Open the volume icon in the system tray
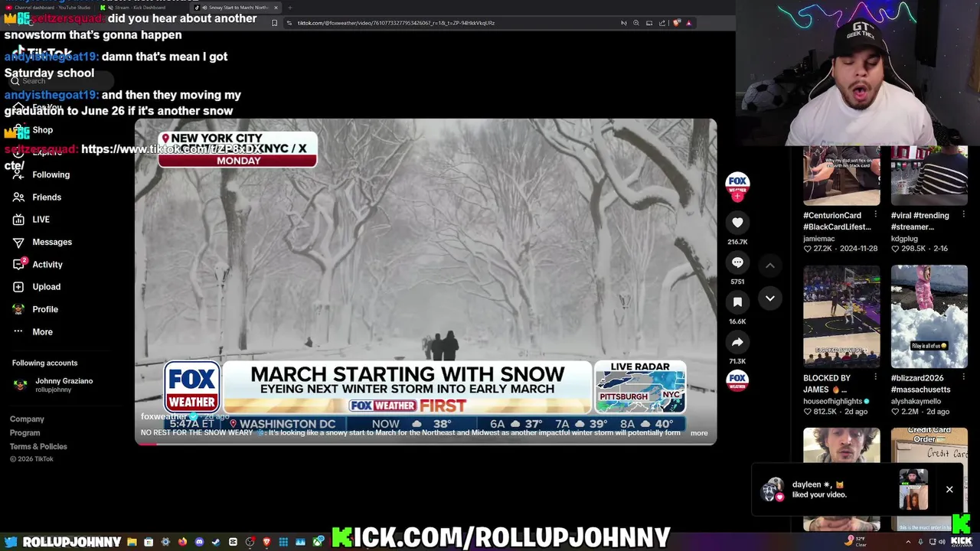The width and height of the screenshot is (980, 551). [942, 542]
